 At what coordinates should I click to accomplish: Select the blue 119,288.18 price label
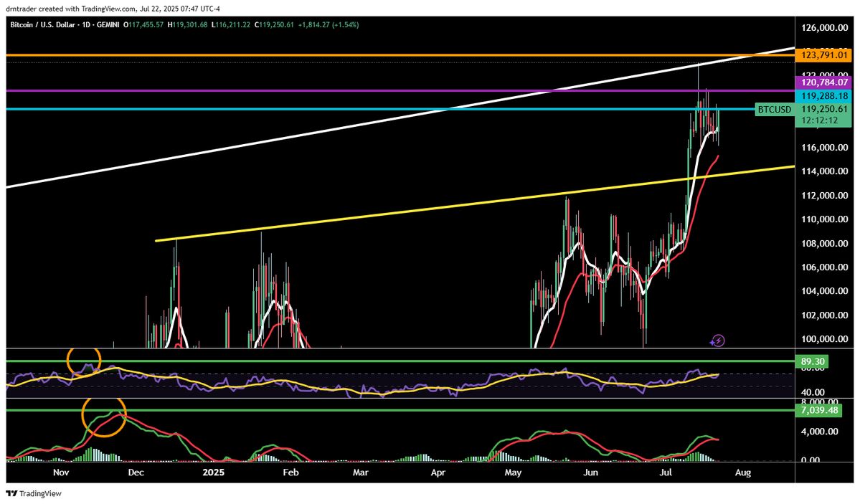point(824,96)
